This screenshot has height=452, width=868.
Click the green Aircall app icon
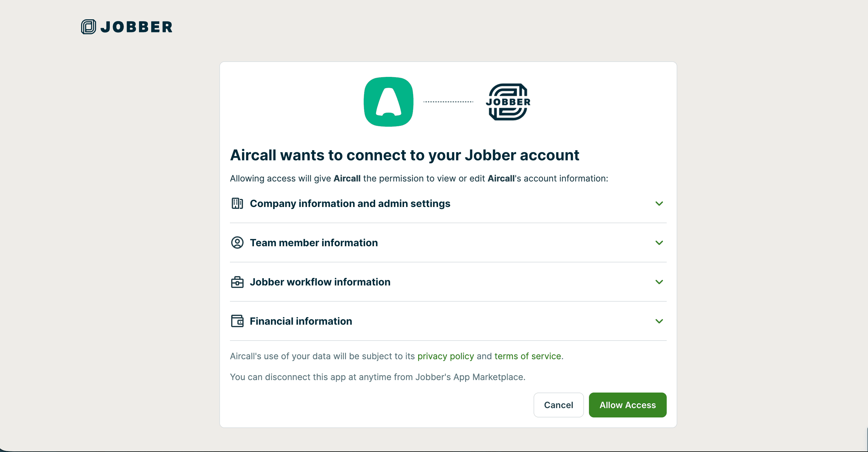389,102
